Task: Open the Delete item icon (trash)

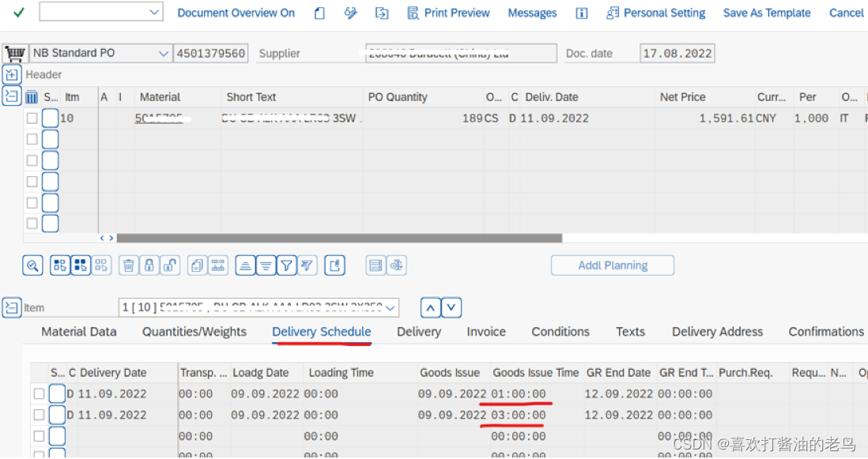Action: (x=129, y=265)
